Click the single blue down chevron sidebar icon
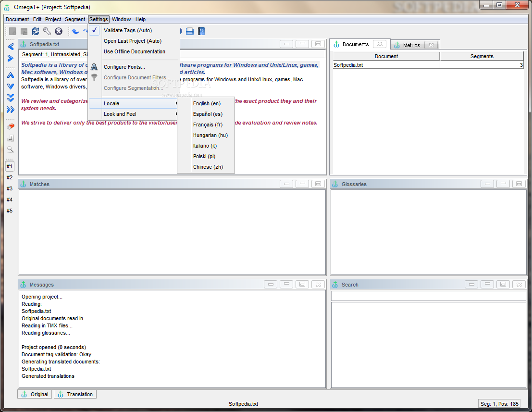The image size is (532, 412). (x=11, y=87)
